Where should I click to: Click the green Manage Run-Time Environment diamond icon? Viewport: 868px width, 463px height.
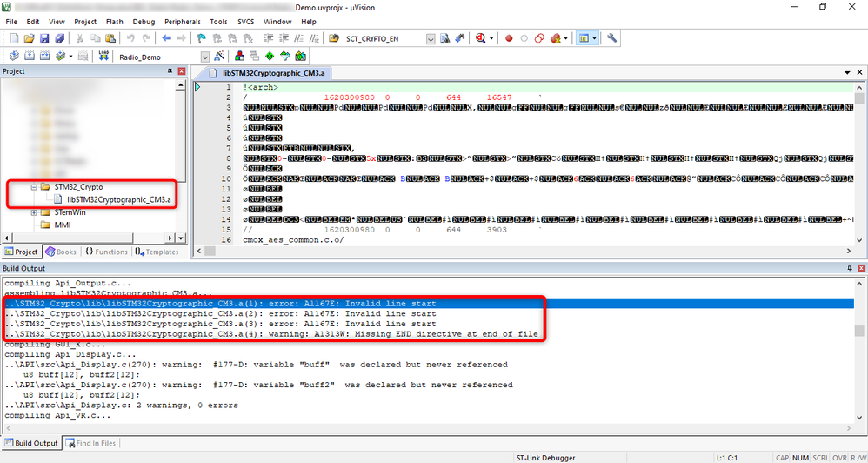[270, 56]
